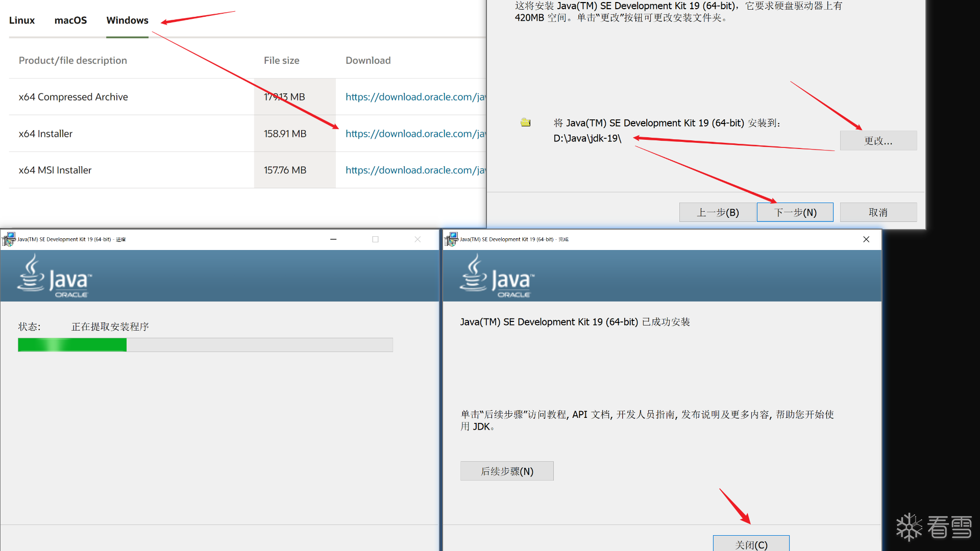Switch to the Linux tab

22,20
